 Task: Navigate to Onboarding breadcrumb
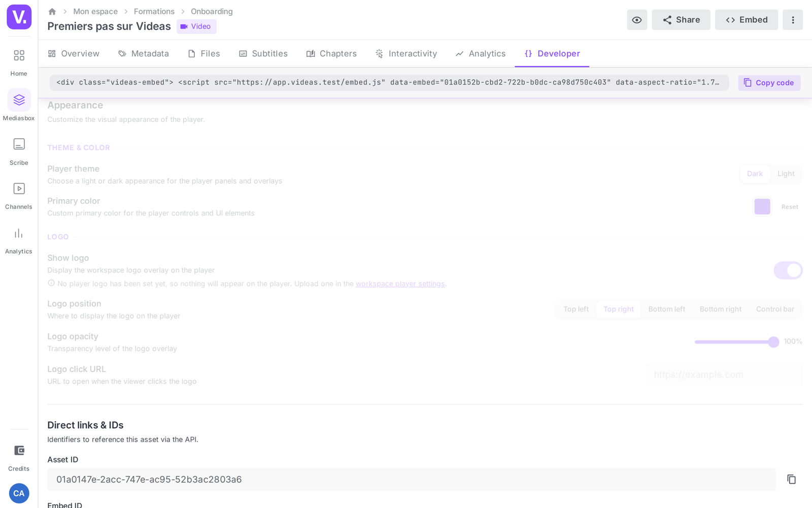212,12
